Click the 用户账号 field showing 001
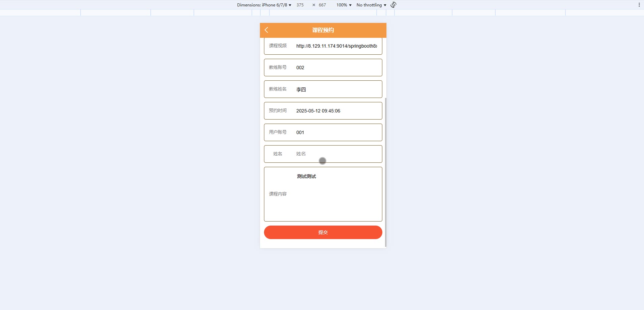Image resolution: width=644 pixels, height=310 pixels. click(336, 132)
